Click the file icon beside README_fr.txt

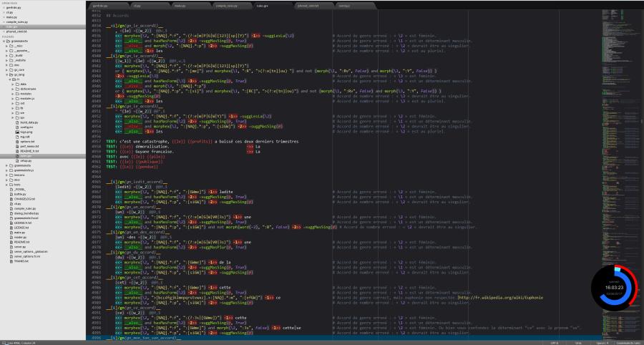click(17, 151)
